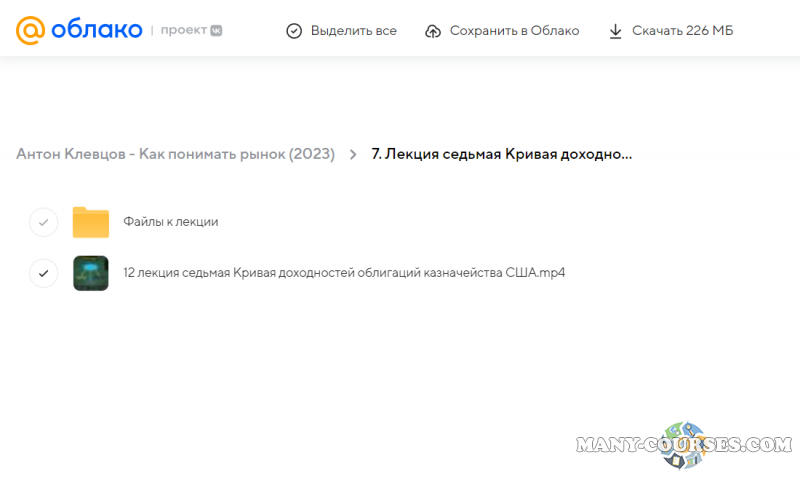Open the Файлы к лекции folder name
Screen dimensions: 800x478
(170, 222)
